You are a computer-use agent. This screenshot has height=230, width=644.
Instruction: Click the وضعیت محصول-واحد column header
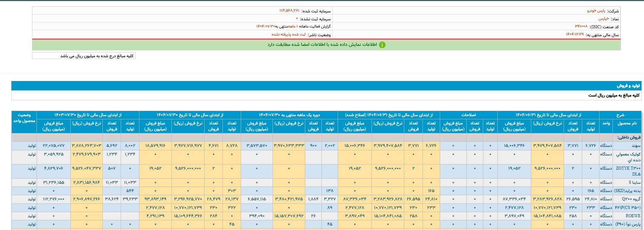(x=24, y=118)
